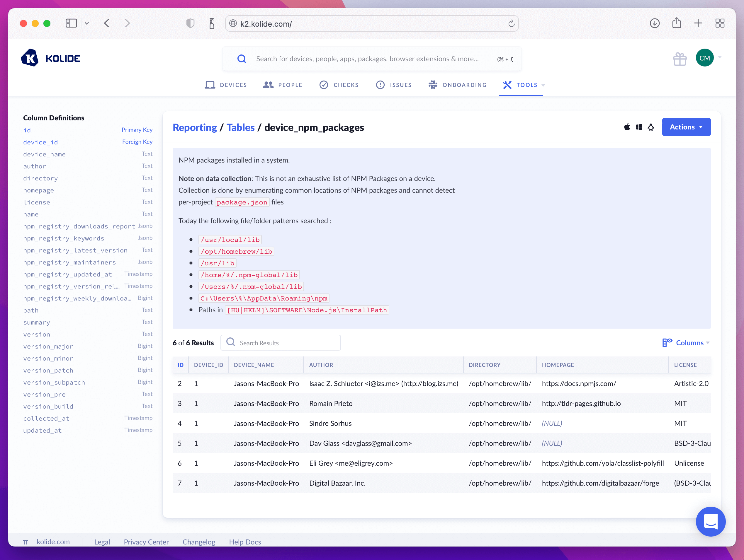
Task: Open Safari's downloads icon
Action: click(x=654, y=23)
